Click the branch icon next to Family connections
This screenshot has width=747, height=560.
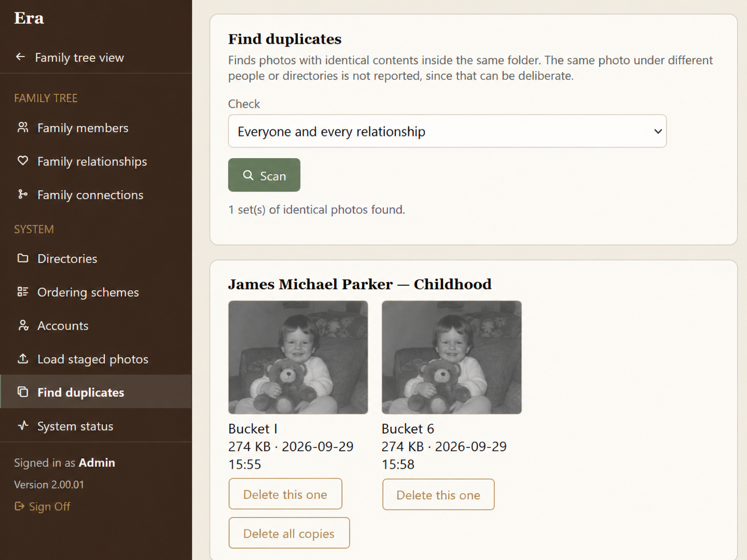point(23,194)
